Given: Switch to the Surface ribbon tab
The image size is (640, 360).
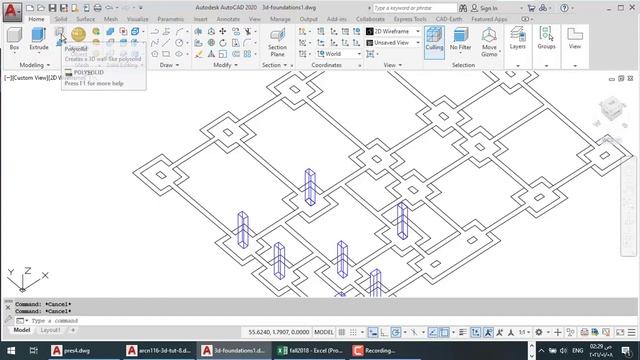Looking at the screenshot, I should pos(85,19).
